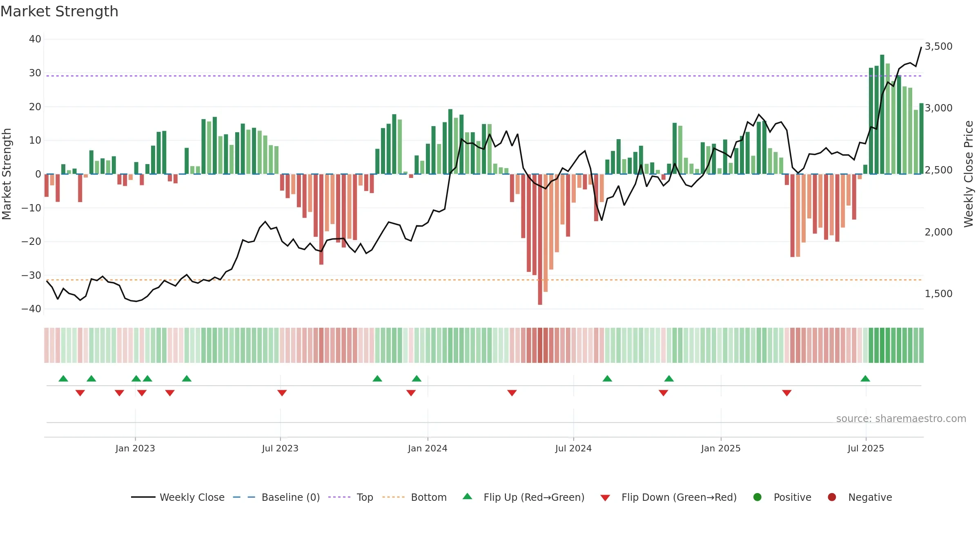Click the last flip-down marker before Jan 2024
Screen dimensions: 980x551
(411, 393)
